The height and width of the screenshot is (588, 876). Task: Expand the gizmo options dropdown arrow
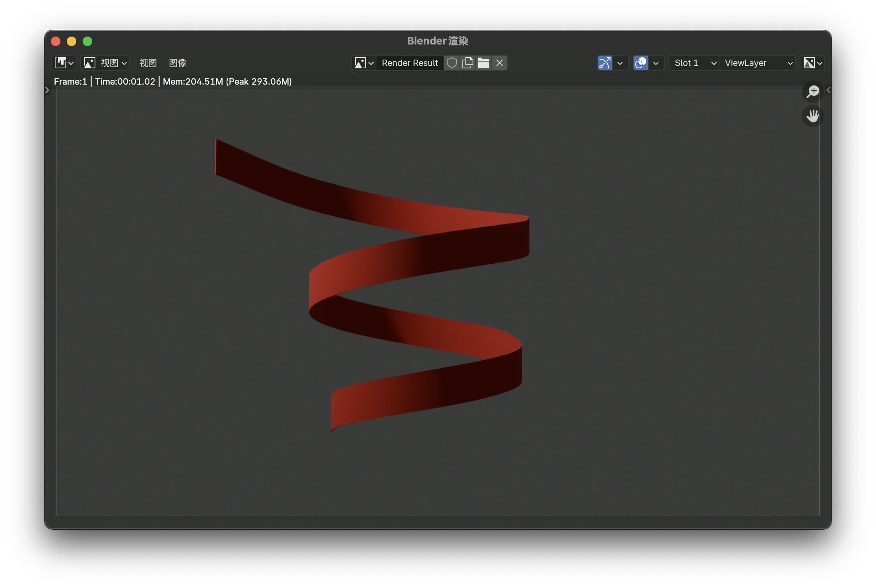(620, 63)
